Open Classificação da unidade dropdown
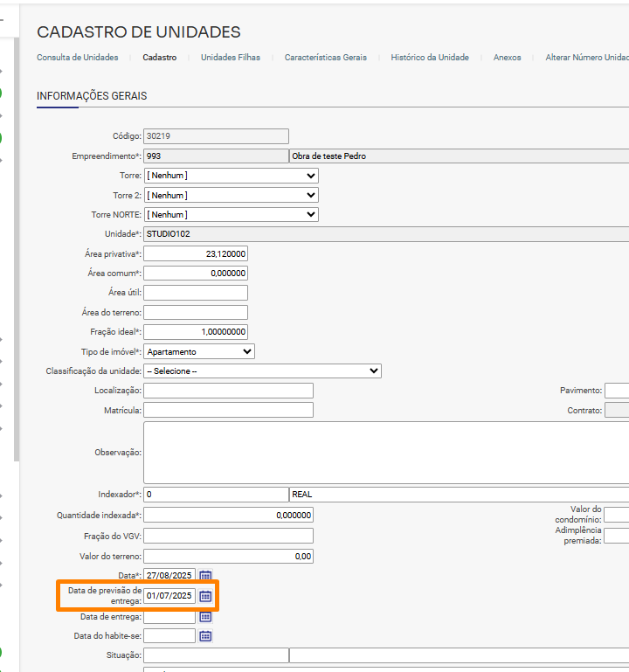Image resolution: width=629 pixels, height=672 pixels. click(x=263, y=371)
